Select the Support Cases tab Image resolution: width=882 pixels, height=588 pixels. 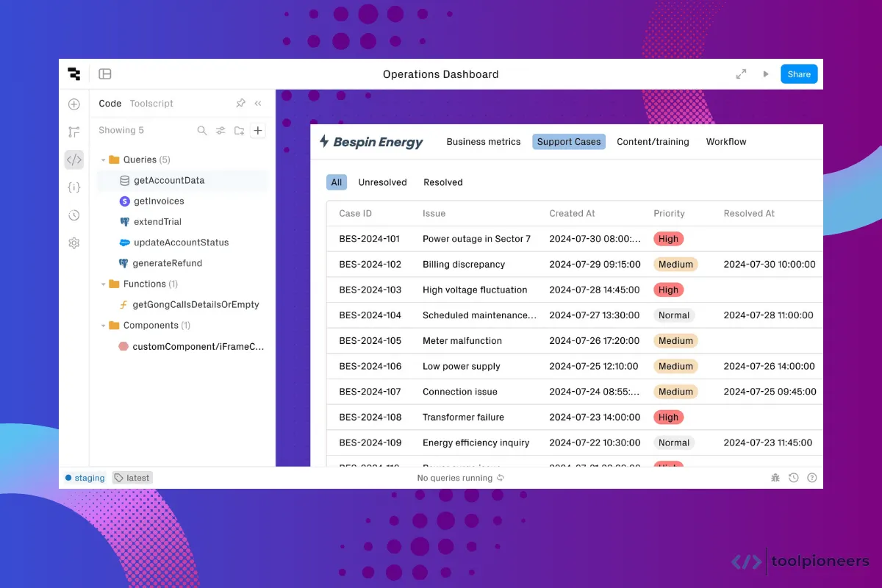569,142
